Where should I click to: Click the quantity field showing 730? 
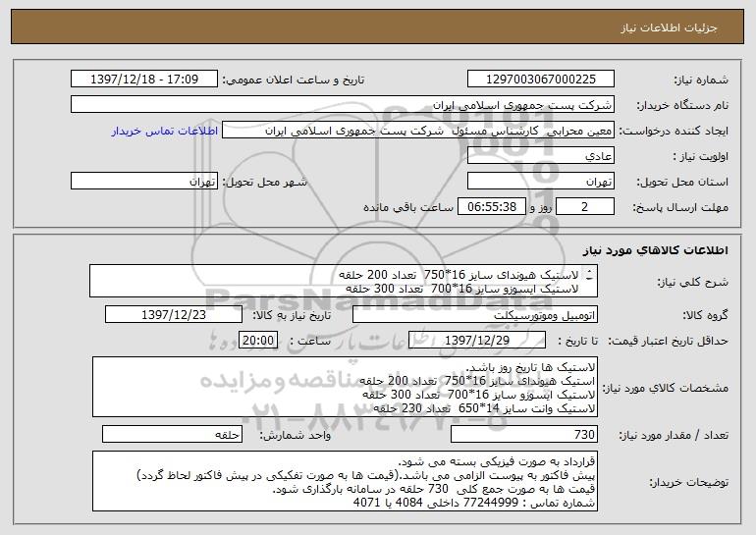[524, 434]
